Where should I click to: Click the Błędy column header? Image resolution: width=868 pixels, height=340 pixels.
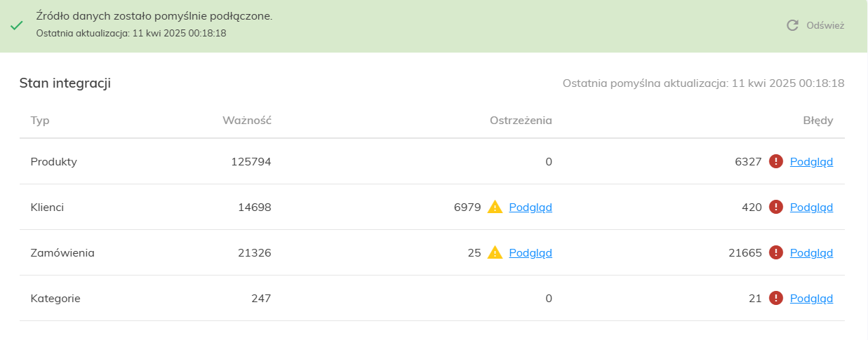click(818, 121)
